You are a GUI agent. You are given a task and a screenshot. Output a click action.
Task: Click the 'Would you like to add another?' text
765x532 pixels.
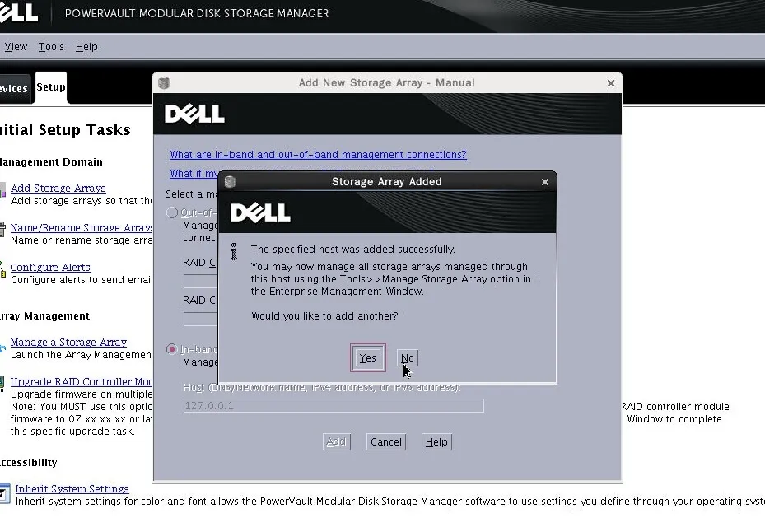click(324, 315)
